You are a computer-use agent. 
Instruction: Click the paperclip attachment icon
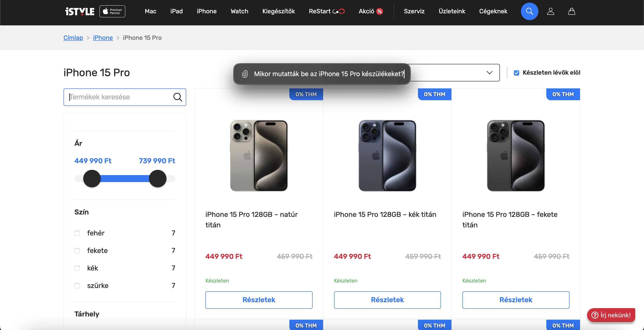tap(245, 74)
